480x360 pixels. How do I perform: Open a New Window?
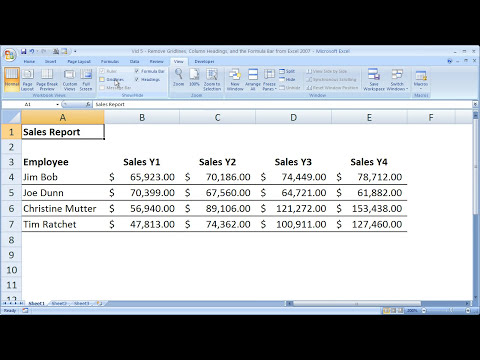click(235, 79)
